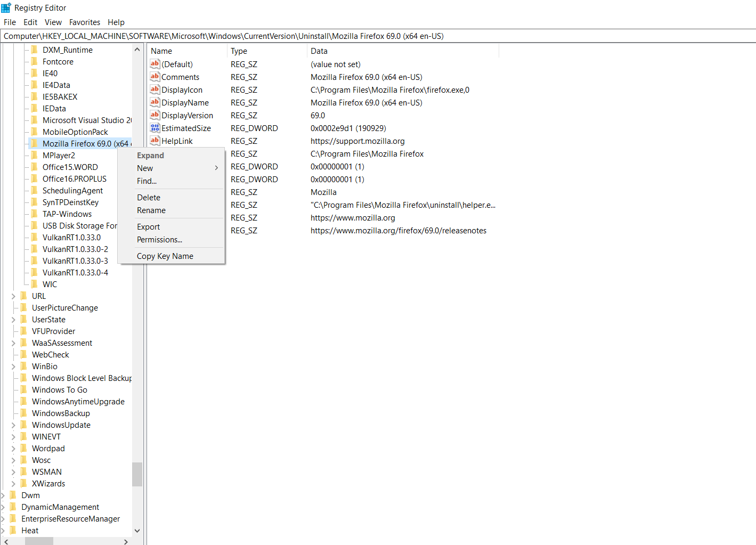Click the 0x0002e9d1 (190929) data value
Image resolution: width=756 pixels, height=545 pixels.
pyautogui.click(x=348, y=128)
